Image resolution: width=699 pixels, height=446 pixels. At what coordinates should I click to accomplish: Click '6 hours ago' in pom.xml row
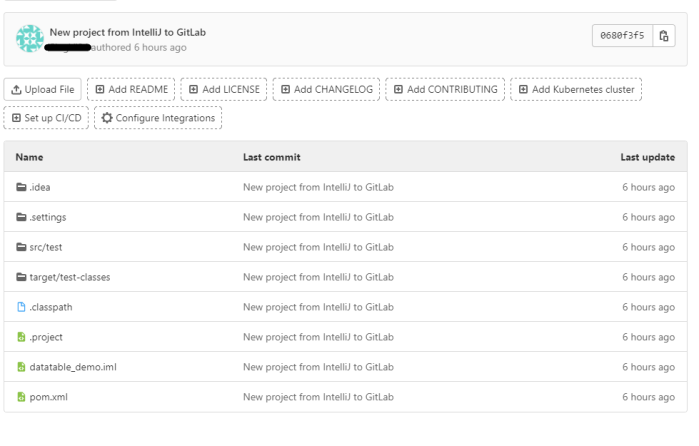click(x=649, y=397)
